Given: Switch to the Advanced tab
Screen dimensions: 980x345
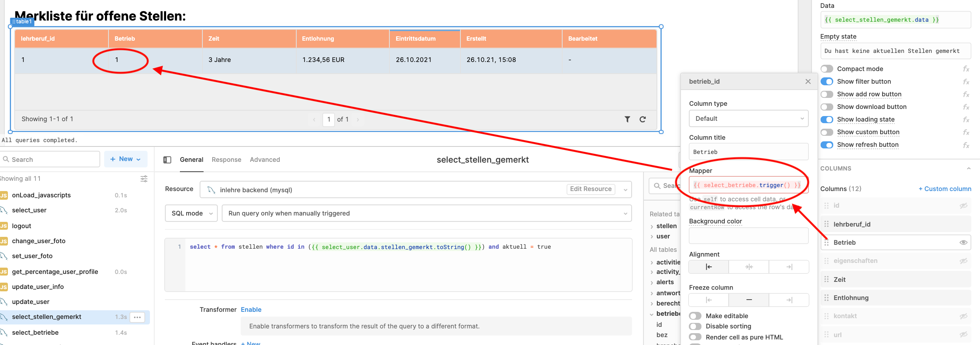Looking at the screenshot, I should pos(265,160).
